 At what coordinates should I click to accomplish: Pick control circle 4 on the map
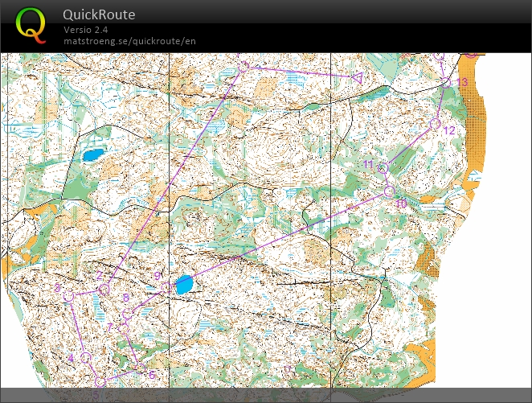tap(86, 357)
